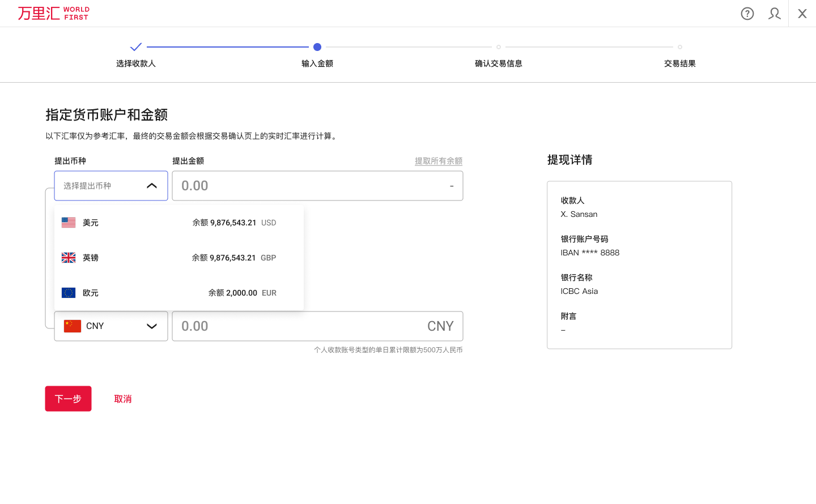The width and height of the screenshot is (816, 504).
Task: Select the US flag icon next to 美元
Action: (x=68, y=222)
